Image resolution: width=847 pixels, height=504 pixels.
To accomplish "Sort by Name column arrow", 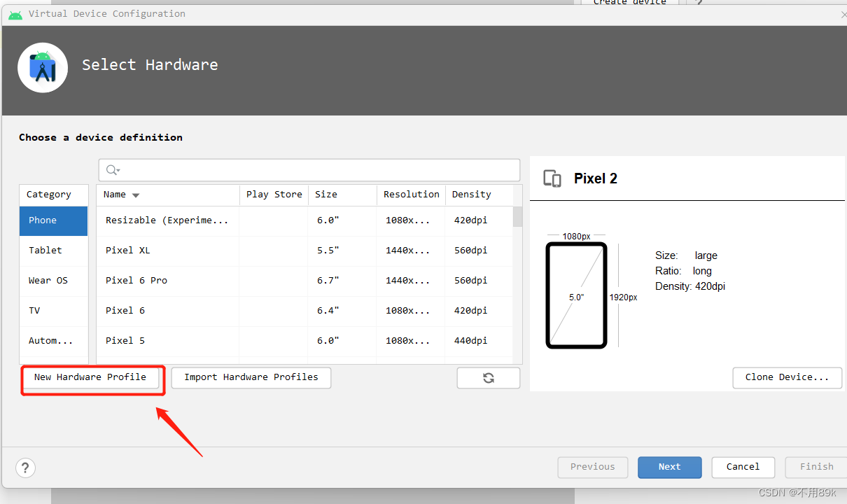I will tap(136, 195).
